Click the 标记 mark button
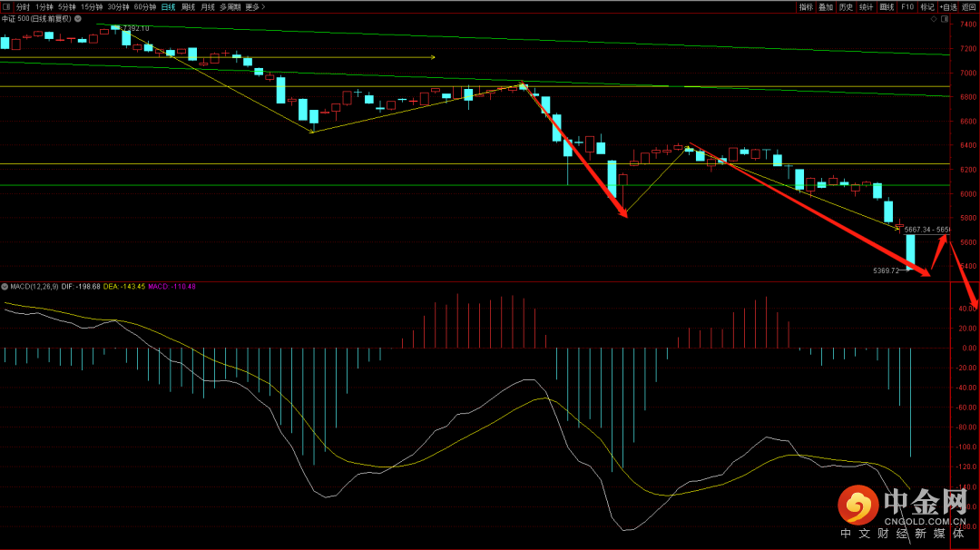 point(927,6)
